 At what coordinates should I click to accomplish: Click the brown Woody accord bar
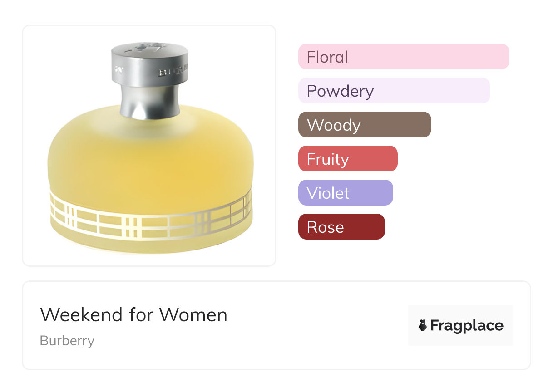[x=364, y=125]
